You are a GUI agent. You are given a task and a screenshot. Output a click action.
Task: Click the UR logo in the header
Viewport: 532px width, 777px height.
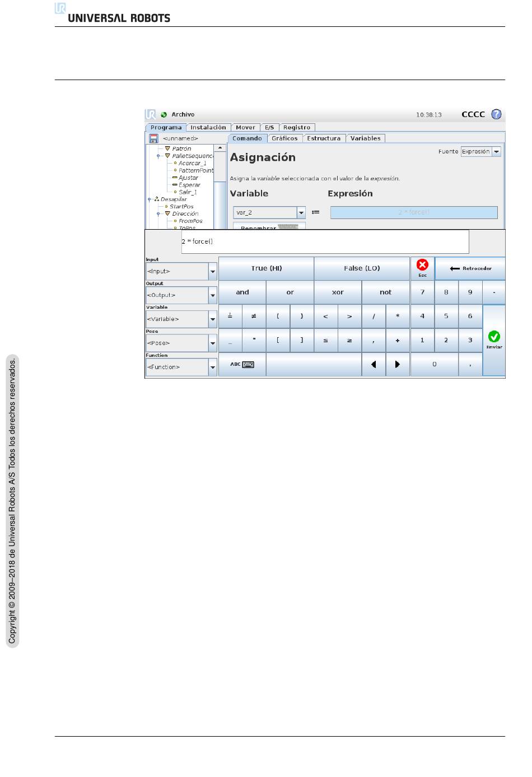point(150,114)
